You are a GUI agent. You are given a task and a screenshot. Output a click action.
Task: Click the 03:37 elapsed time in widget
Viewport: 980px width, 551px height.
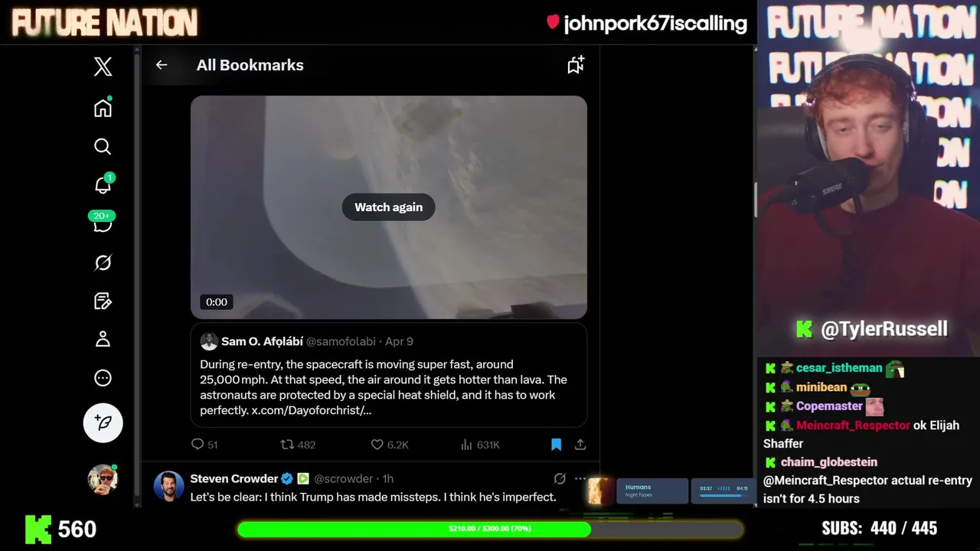(x=706, y=488)
